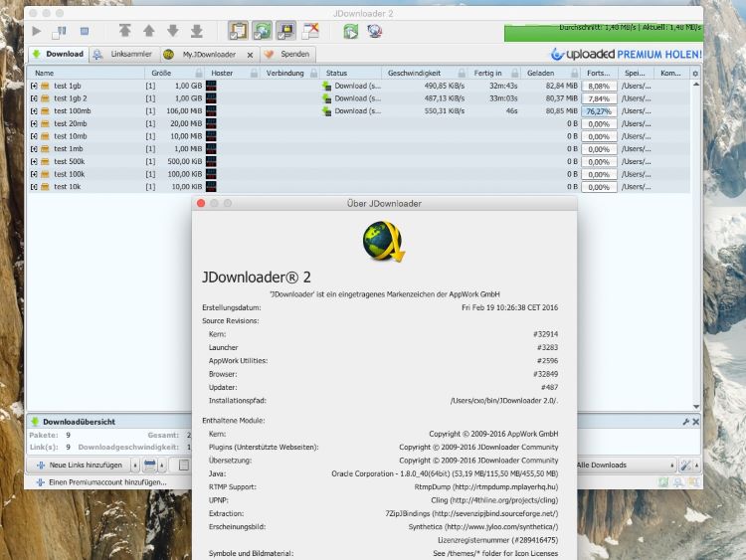Expand the test 100mb package

(x=34, y=110)
